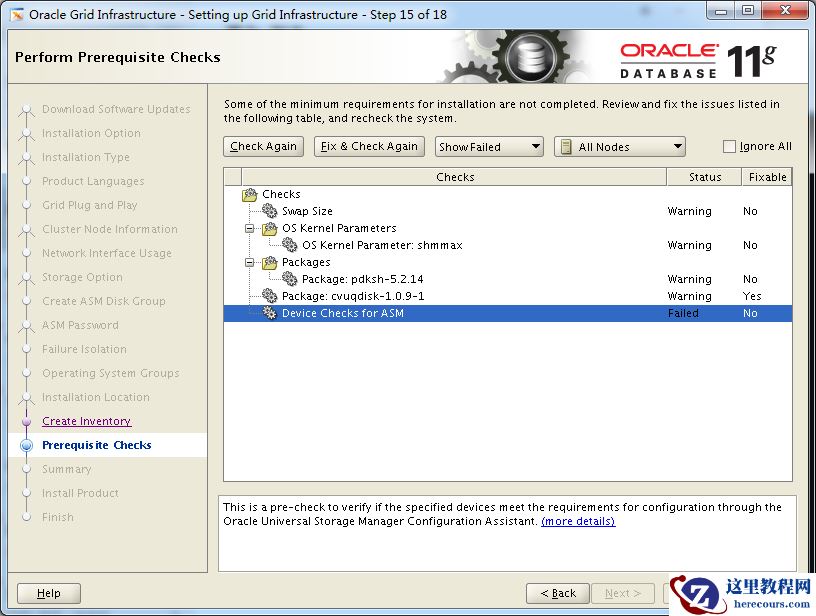
Task: Select the Grid Plug and Play step
Action: (90, 205)
